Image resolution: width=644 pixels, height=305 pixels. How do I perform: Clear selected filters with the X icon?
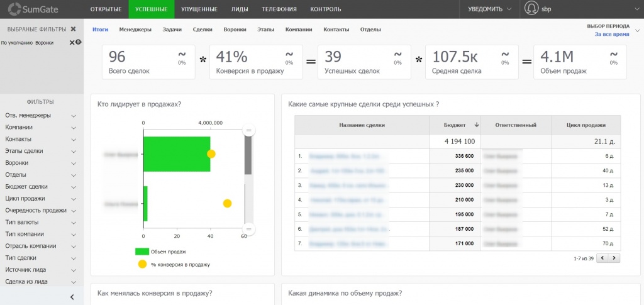point(73,29)
